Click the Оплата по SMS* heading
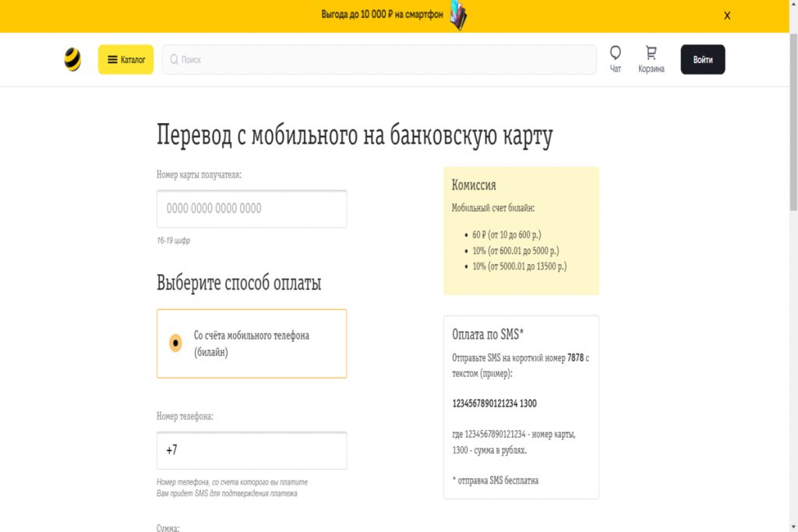The image size is (798, 532). pos(488,334)
